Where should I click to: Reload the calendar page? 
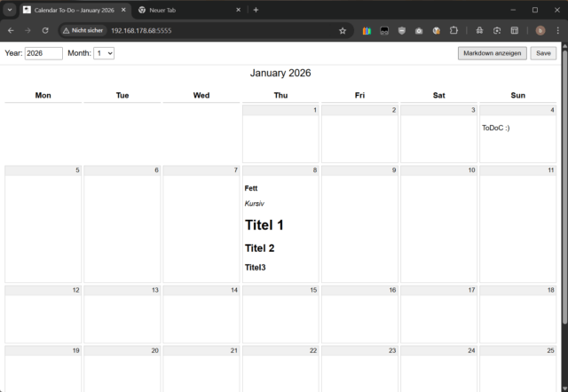pos(43,30)
